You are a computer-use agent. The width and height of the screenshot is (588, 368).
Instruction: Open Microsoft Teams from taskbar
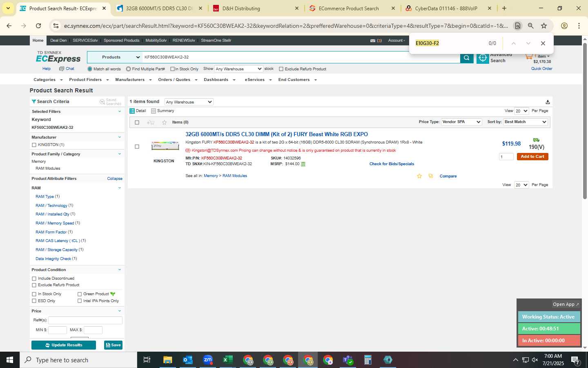click(348, 360)
